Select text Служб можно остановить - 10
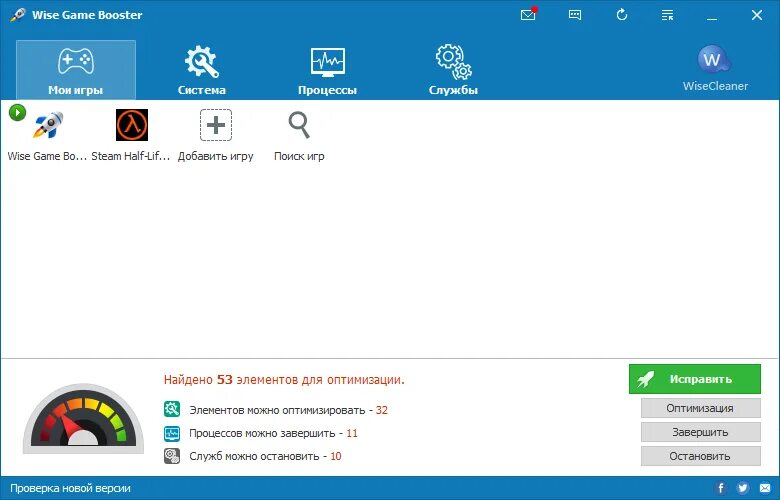Screen dimensions: 780x500 265,456
